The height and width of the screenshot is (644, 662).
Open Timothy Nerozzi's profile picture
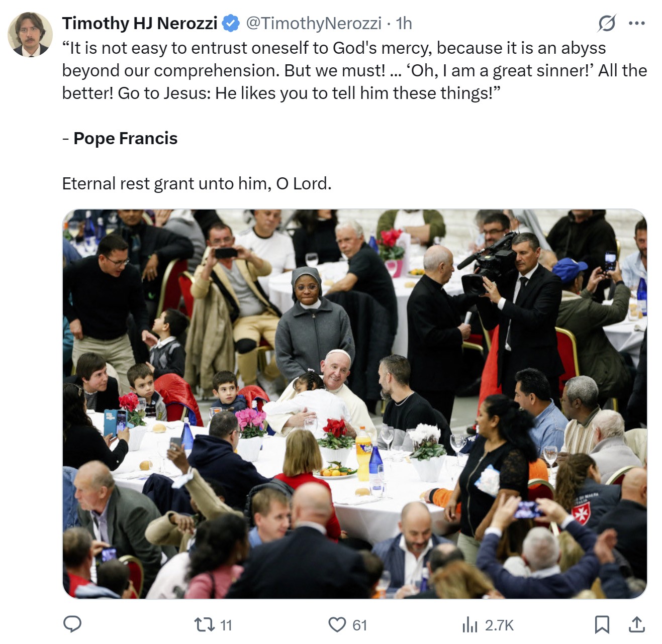click(x=30, y=34)
